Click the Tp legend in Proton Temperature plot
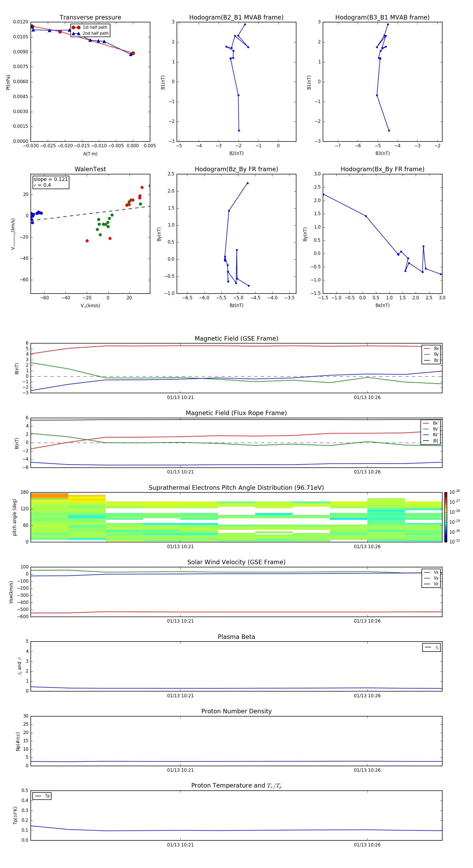The height and width of the screenshot is (868, 473). tap(42, 796)
